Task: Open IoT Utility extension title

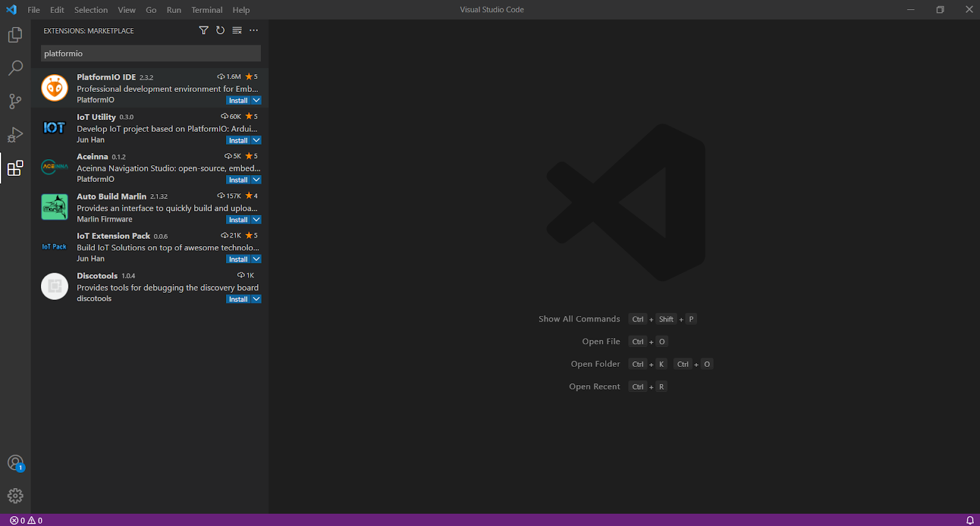Action: 96,117
